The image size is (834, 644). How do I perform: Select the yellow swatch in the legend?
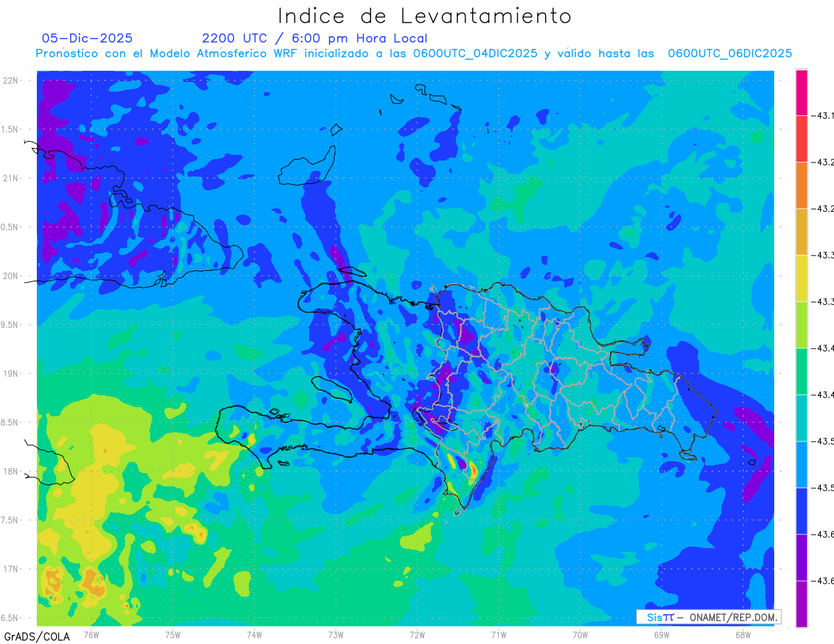[801, 279]
